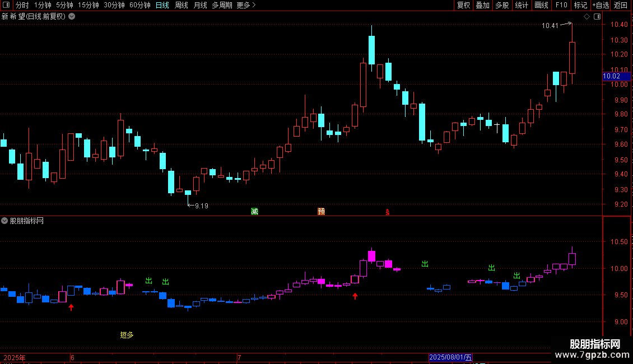
Task: Click the green 减 event marker
Action: pos(254,212)
